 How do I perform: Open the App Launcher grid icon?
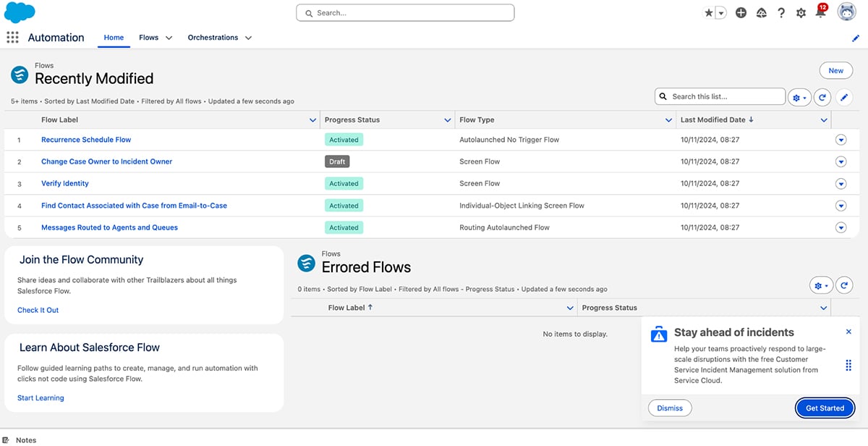coord(12,37)
